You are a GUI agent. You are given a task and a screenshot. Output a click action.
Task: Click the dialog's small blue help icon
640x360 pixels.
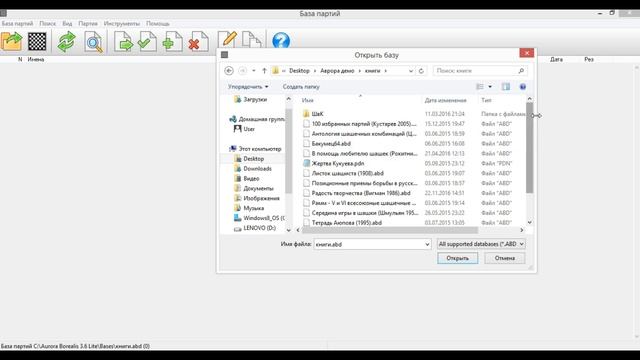[x=522, y=87]
